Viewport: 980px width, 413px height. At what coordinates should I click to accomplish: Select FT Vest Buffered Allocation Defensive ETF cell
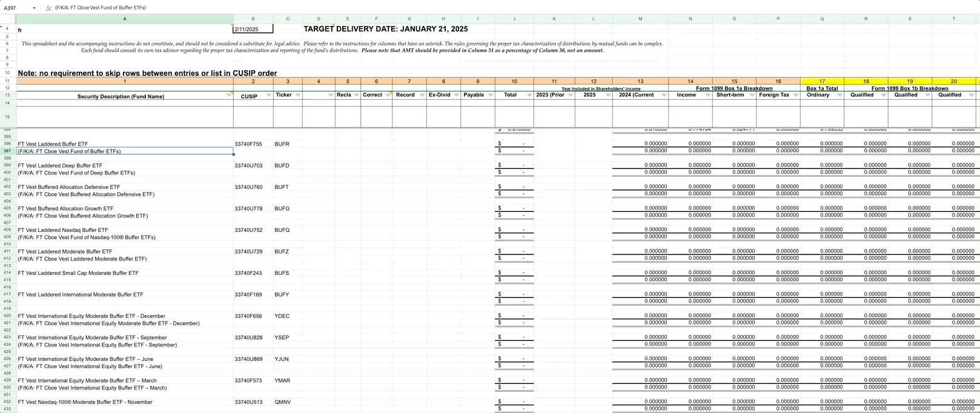tap(125, 187)
